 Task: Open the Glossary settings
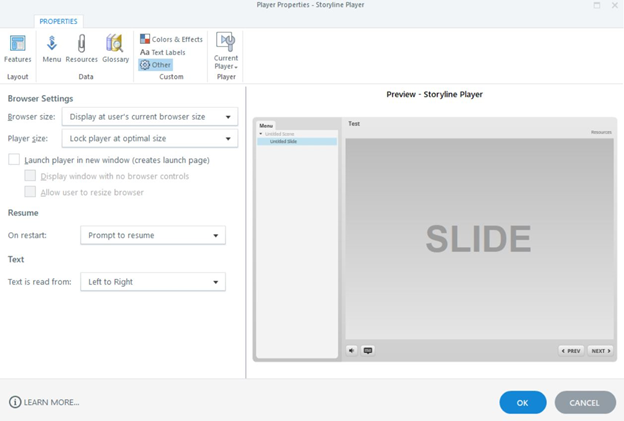(115, 49)
